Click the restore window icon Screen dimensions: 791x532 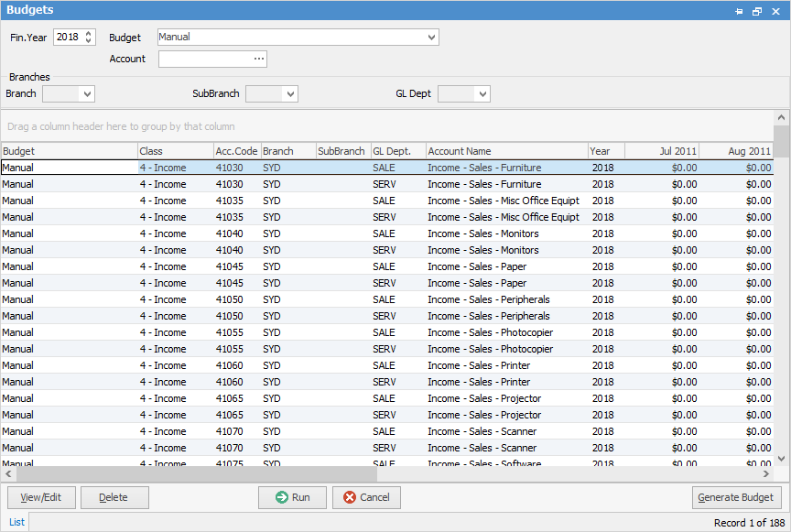tap(757, 11)
